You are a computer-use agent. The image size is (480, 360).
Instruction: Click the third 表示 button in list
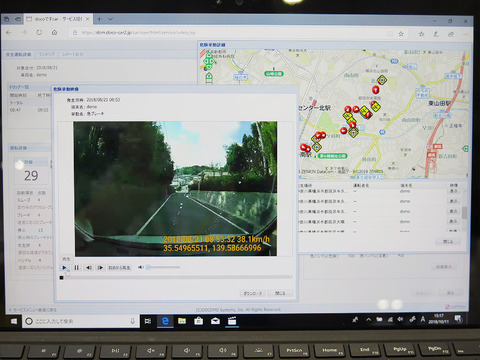pos(453,211)
